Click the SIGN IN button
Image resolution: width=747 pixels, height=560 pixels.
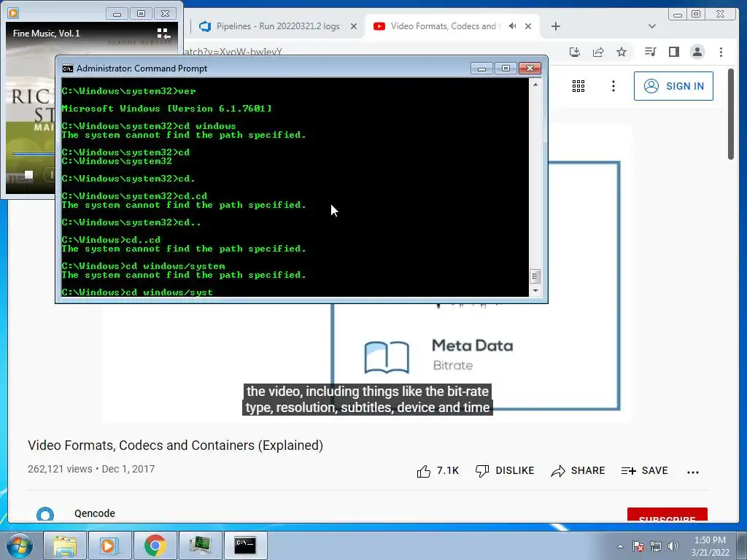point(673,86)
